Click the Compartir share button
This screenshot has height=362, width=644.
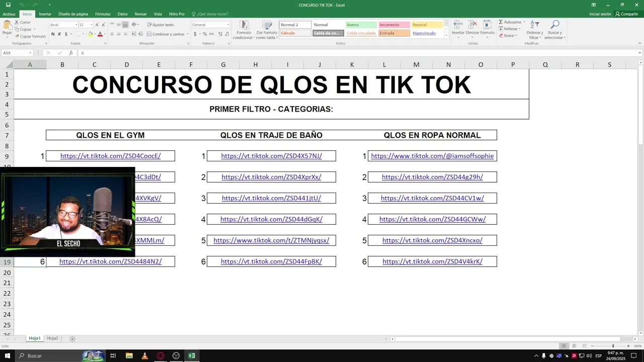tap(626, 14)
